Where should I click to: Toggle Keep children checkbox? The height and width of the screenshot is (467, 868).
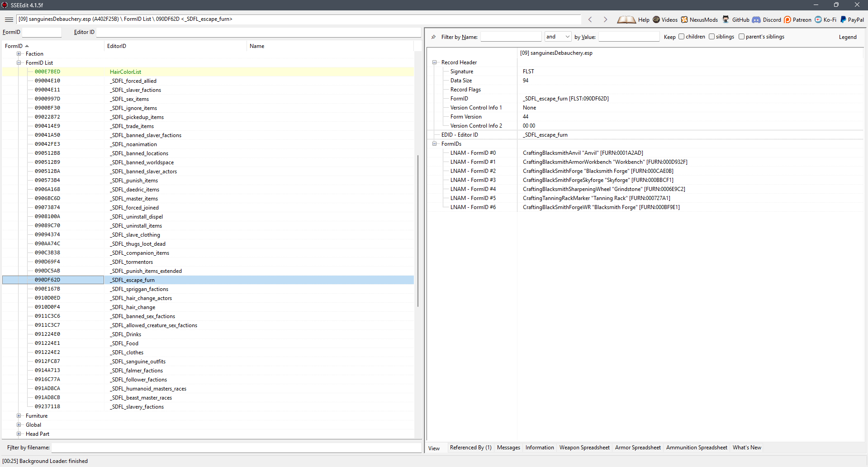(681, 37)
